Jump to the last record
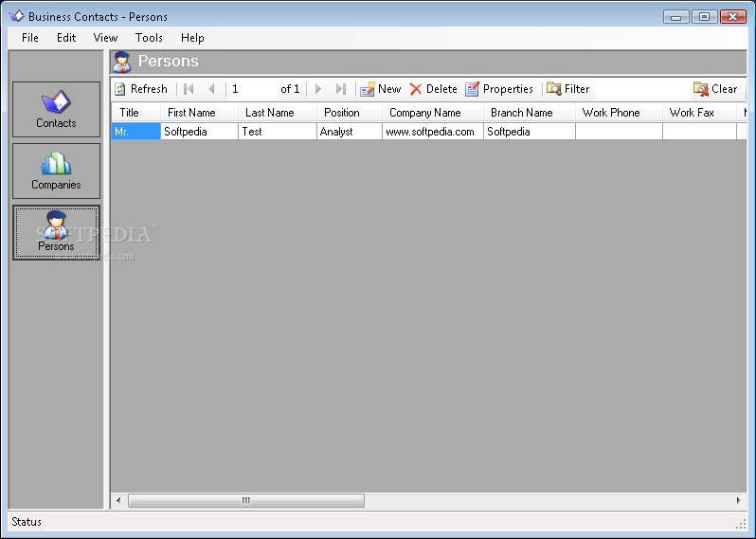The image size is (756, 539). tap(341, 89)
